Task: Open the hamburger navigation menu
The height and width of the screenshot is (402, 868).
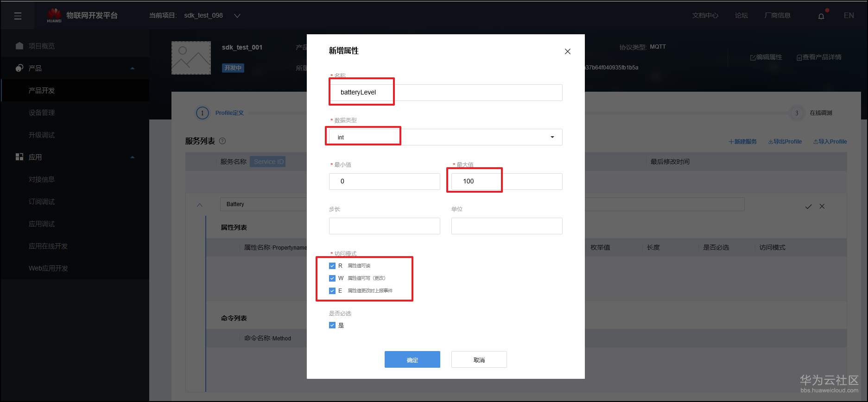Action: [x=18, y=16]
